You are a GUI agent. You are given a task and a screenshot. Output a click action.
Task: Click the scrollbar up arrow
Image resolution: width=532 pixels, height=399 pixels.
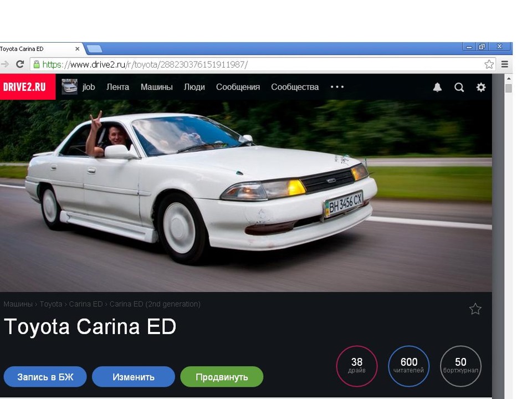508,79
